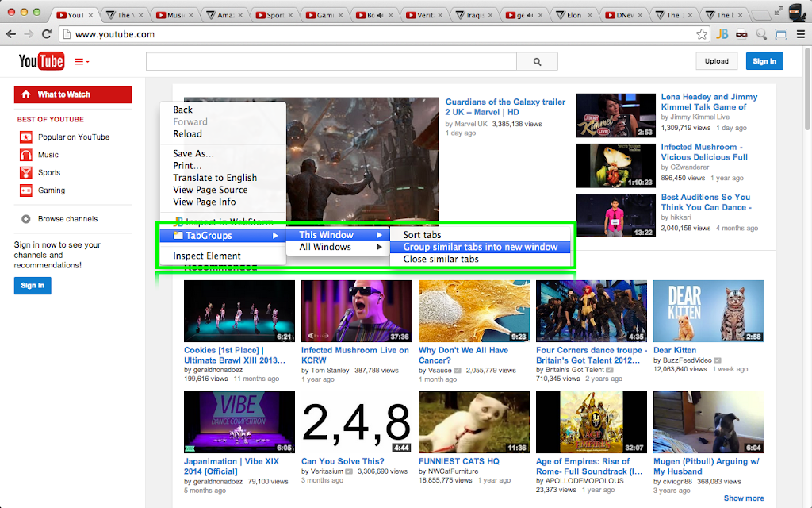Click the fullscreen arrows icon in title bar
The height and width of the screenshot is (508, 812).
[779, 11]
